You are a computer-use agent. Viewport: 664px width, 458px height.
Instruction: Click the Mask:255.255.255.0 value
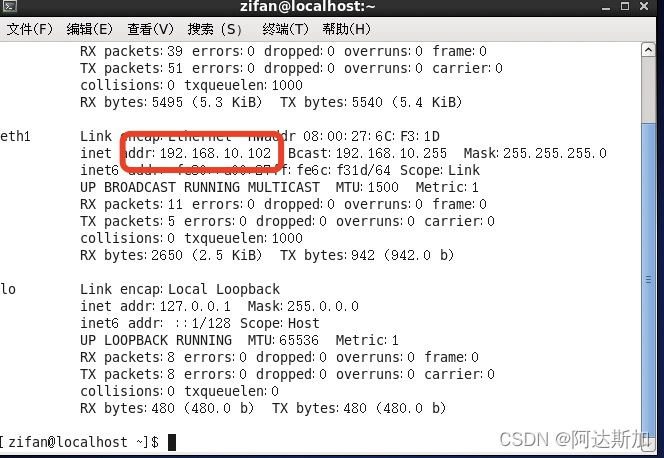(x=535, y=153)
